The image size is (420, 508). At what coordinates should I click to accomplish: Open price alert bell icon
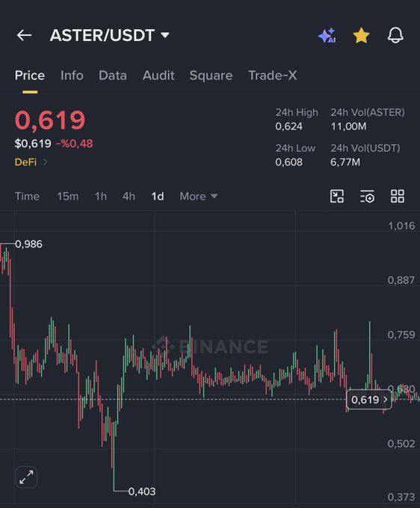395,35
